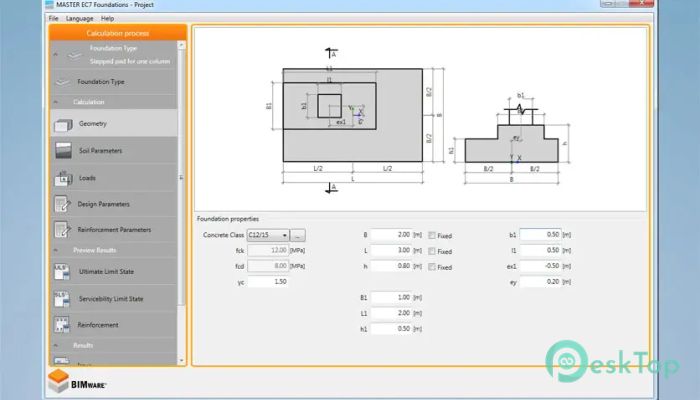Open Serviceability Limit State icon
Image resolution: width=700 pixels, height=400 pixels.
(x=62, y=299)
